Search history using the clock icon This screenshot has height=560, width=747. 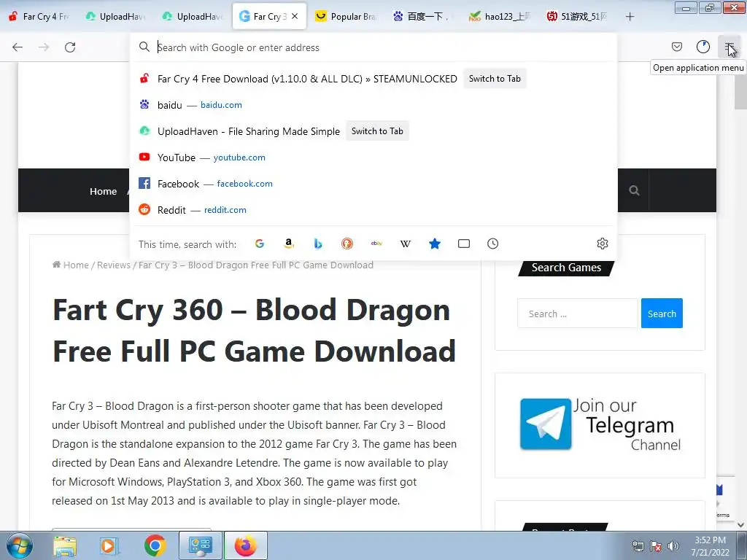492,244
